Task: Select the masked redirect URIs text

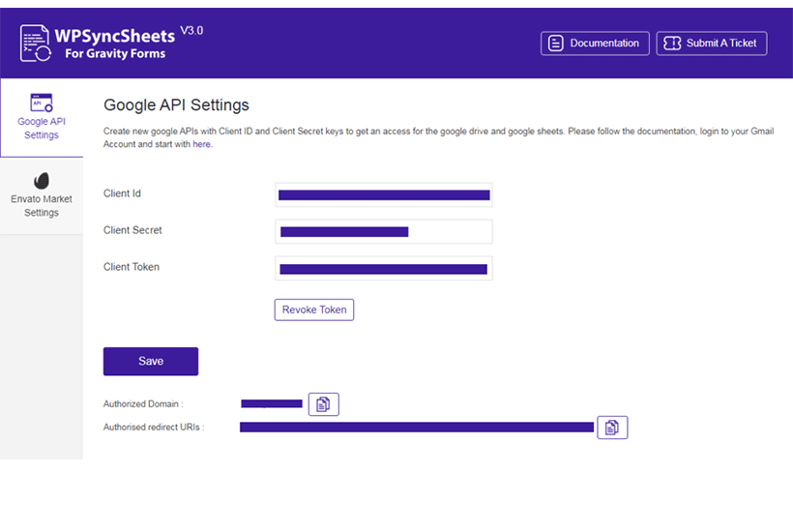Action: (417, 428)
